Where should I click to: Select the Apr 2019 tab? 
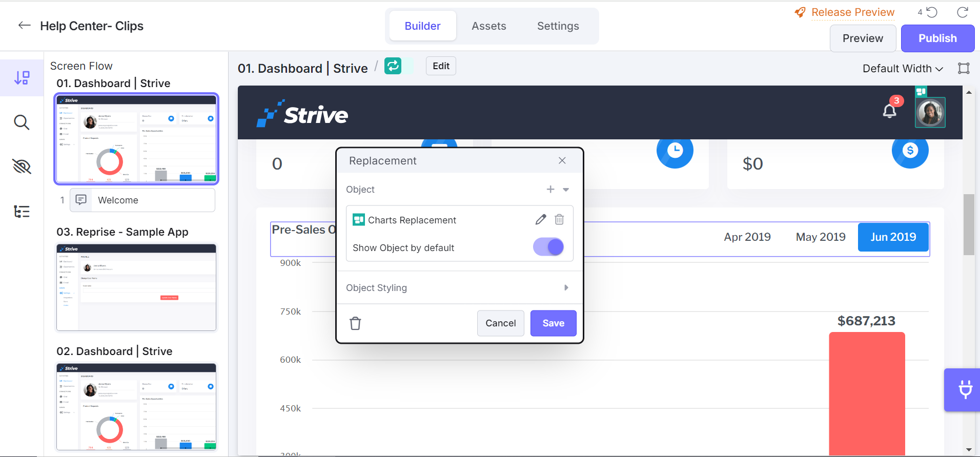click(747, 237)
